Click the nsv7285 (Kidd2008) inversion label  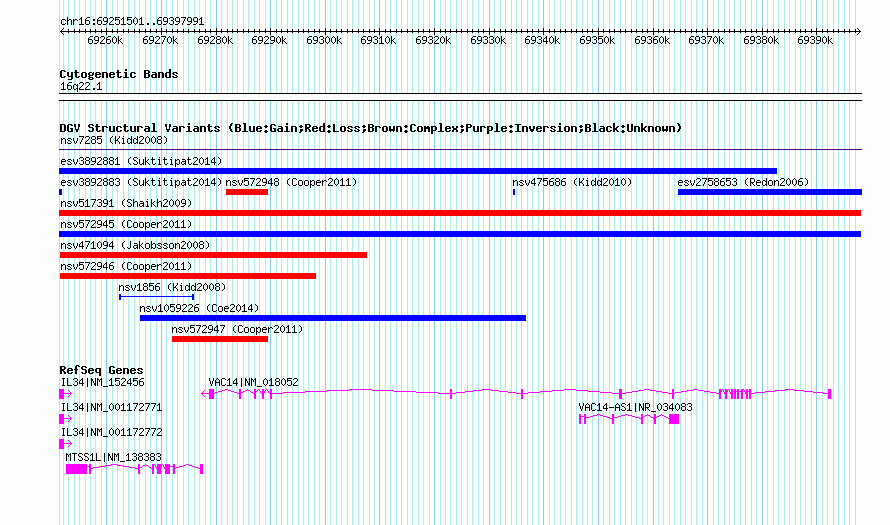tap(114, 140)
